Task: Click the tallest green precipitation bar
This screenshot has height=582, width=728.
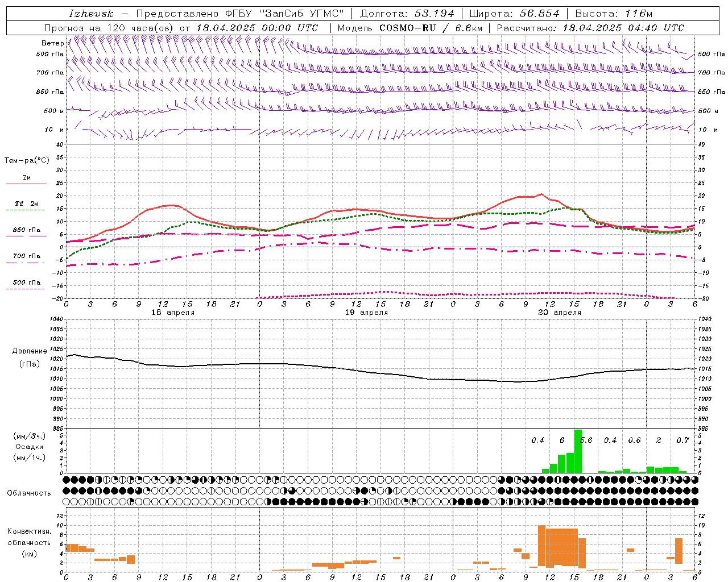Action: click(578, 451)
